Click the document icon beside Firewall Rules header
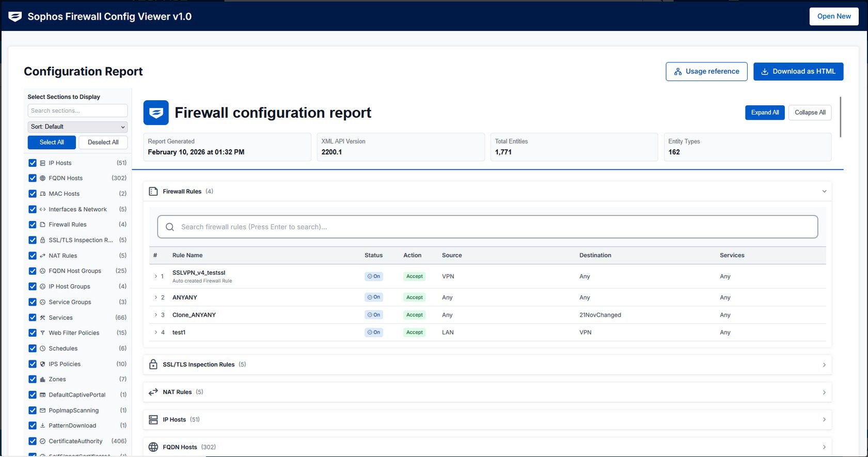This screenshot has height=457, width=868. click(x=153, y=192)
